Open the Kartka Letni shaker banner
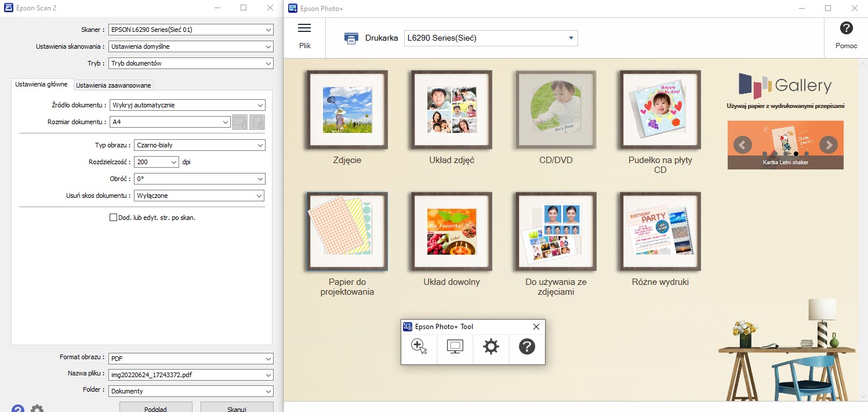This screenshot has height=412, width=868. tap(786, 145)
